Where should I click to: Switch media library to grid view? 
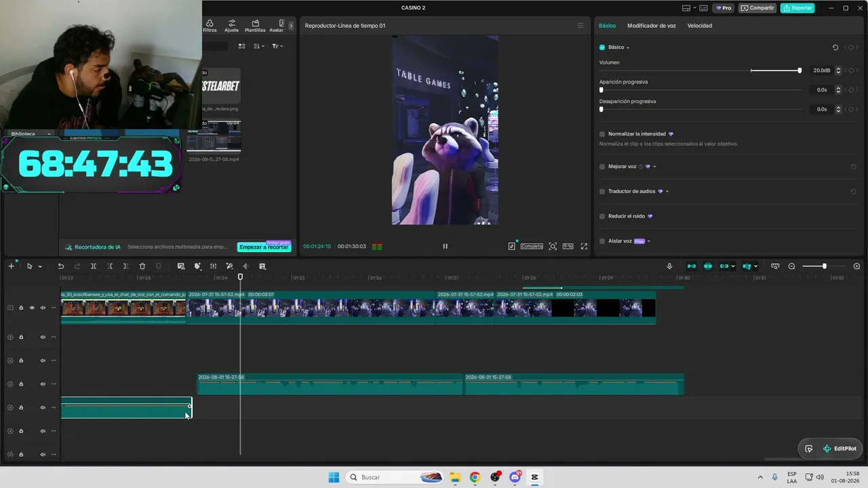(x=241, y=46)
